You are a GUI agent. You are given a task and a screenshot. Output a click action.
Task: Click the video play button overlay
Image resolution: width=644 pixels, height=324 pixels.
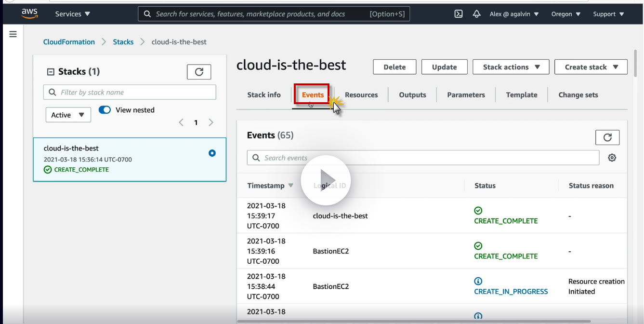coord(326,180)
